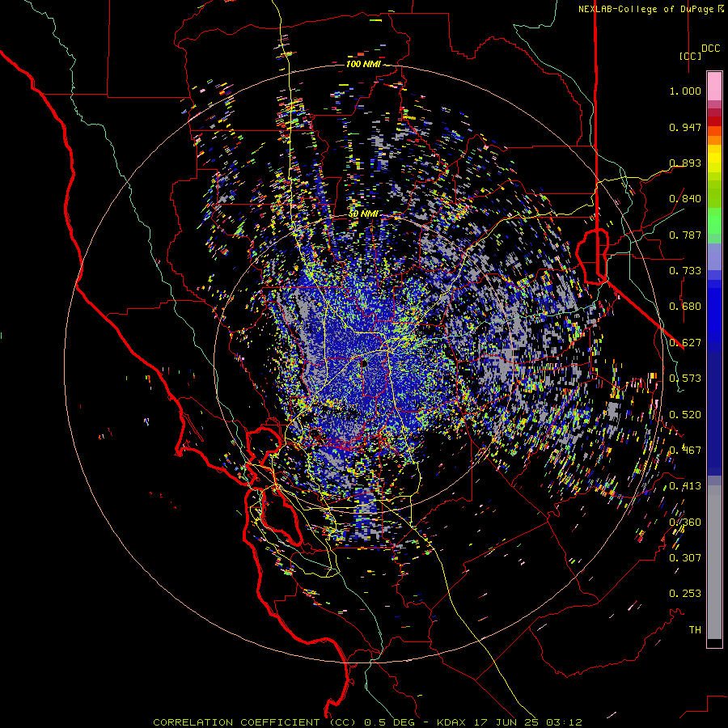This screenshot has width=728, height=728.
Task: Click the 0.893 legend value
Action: [685, 163]
